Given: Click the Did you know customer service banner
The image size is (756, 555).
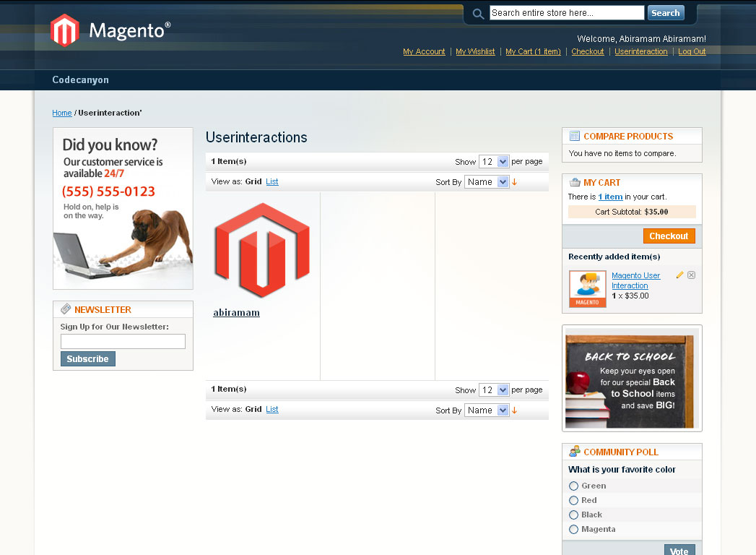Looking at the screenshot, I should [123, 209].
